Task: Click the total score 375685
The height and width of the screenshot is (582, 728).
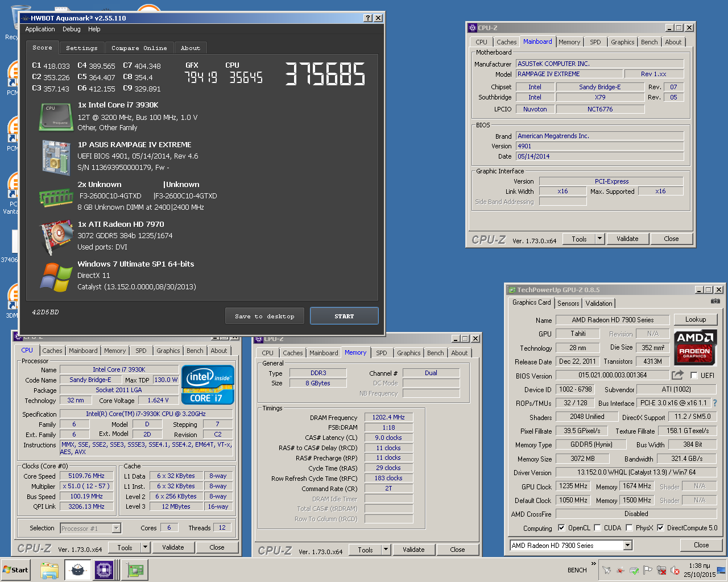Action: 325,74
